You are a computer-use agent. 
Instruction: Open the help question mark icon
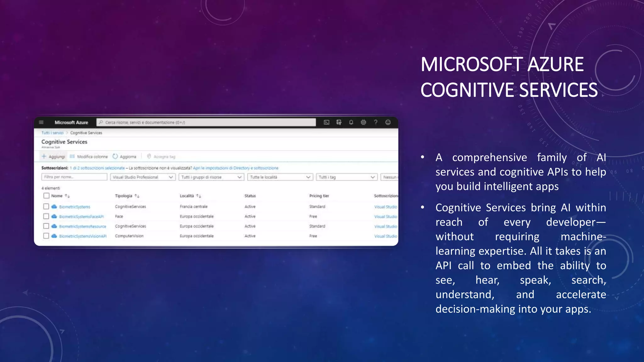point(375,122)
